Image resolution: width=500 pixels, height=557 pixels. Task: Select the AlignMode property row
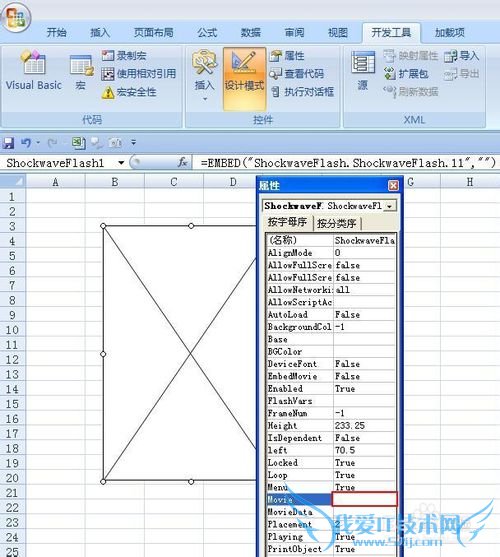(331, 253)
